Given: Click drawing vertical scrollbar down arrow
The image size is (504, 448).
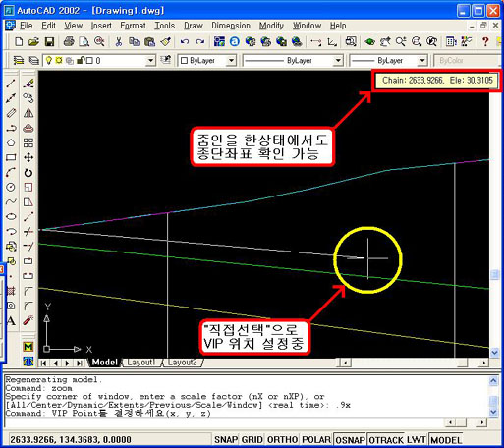Looking at the screenshot, I should point(494,353).
